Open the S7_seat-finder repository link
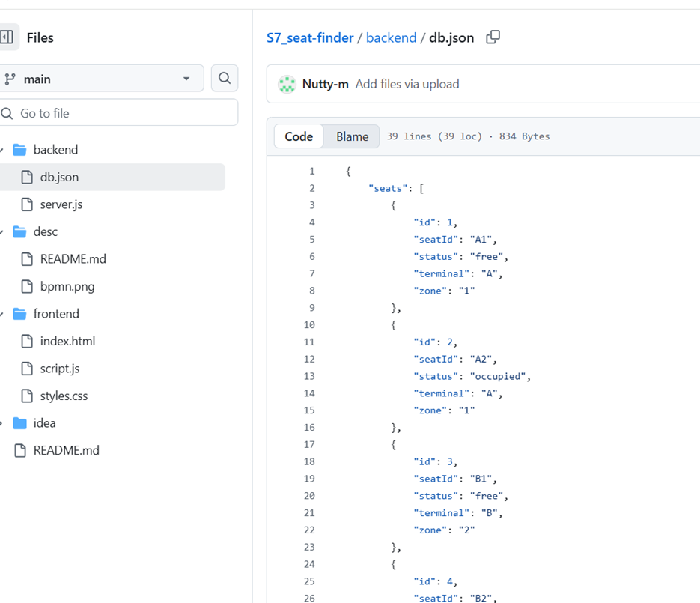Screen dimensions: 700x603 [x=310, y=37]
